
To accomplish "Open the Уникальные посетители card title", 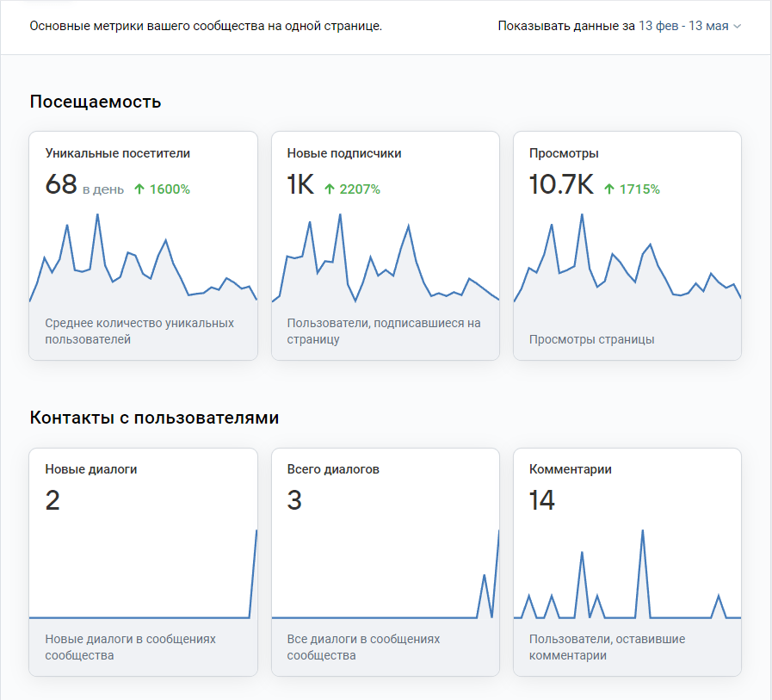I will pos(118,153).
